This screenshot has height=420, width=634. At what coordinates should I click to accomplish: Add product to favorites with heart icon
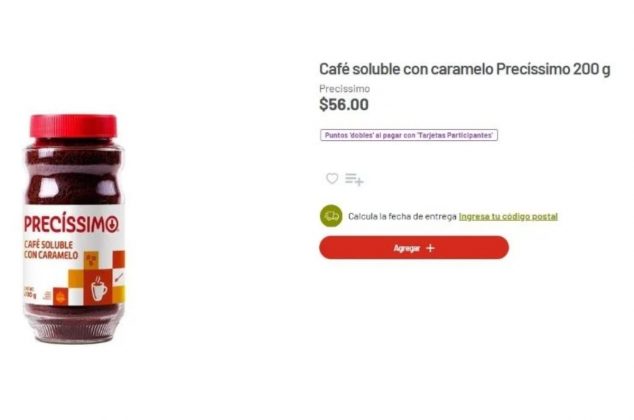coord(332,178)
